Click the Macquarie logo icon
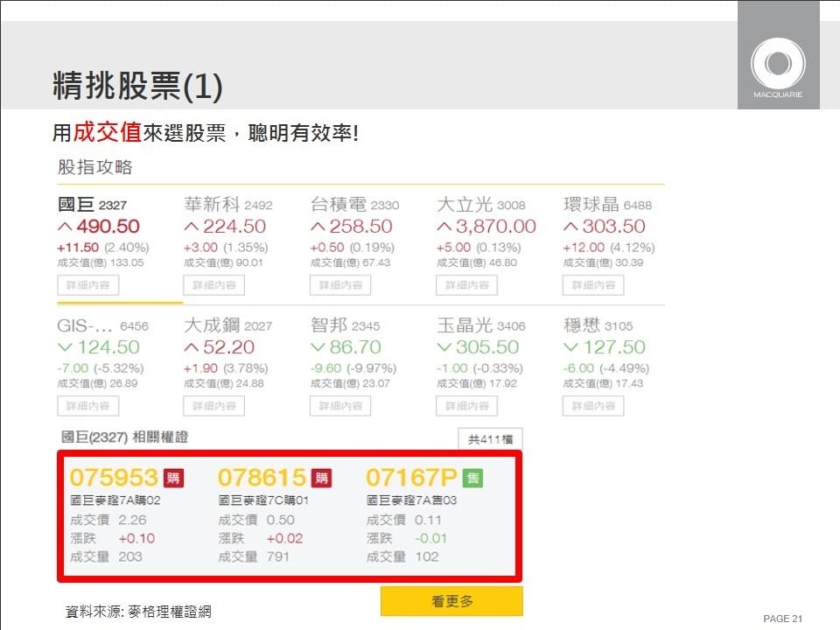 pyautogui.click(x=777, y=65)
